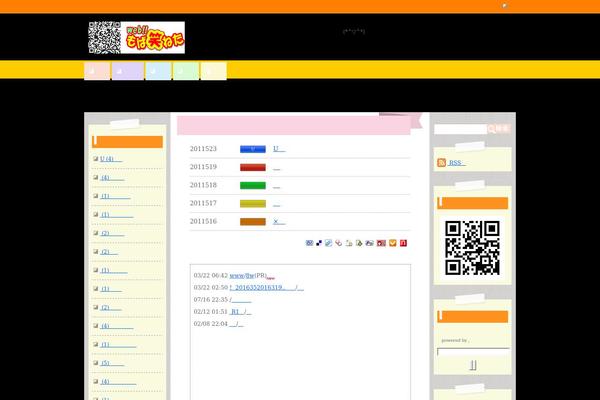Image resolution: width=600 pixels, height=400 pixels.
Task: Open the article link on the 2011519 row
Action: (277, 168)
